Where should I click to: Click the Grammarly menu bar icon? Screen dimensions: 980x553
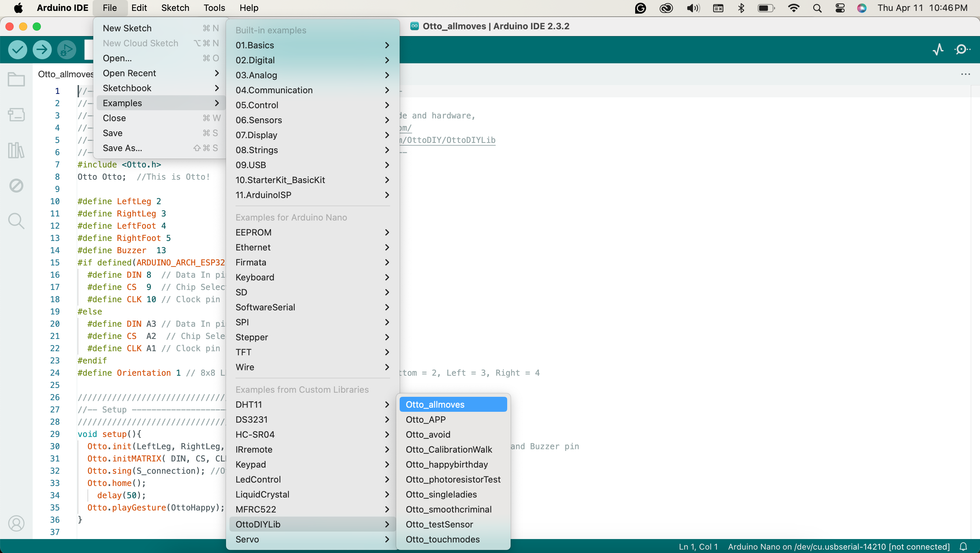coord(641,8)
